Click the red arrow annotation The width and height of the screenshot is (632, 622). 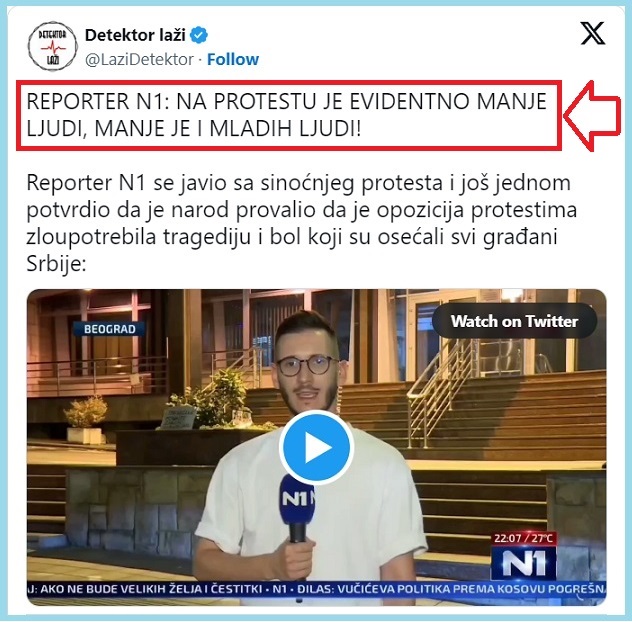592,116
